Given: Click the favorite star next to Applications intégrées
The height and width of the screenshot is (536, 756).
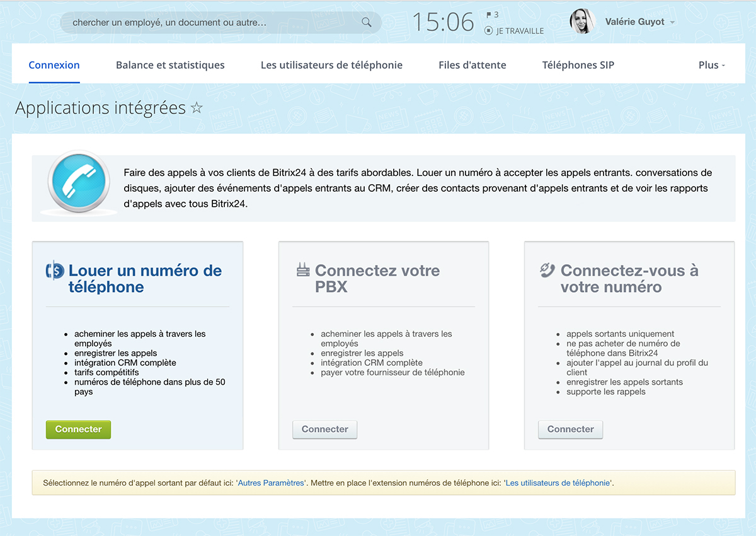Looking at the screenshot, I should click(x=197, y=108).
